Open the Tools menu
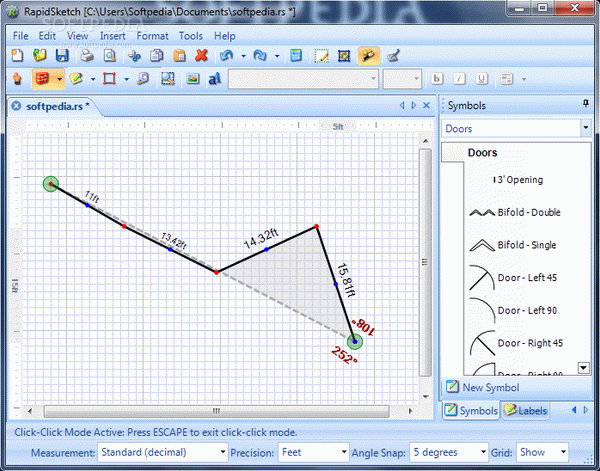This screenshot has width=600, height=471. point(191,36)
